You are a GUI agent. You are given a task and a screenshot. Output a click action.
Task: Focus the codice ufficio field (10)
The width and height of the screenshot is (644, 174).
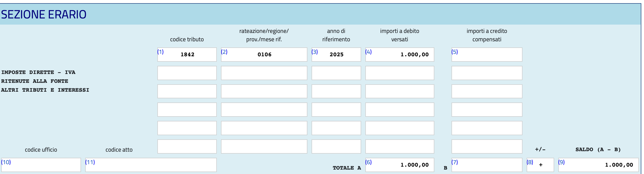(x=41, y=165)
